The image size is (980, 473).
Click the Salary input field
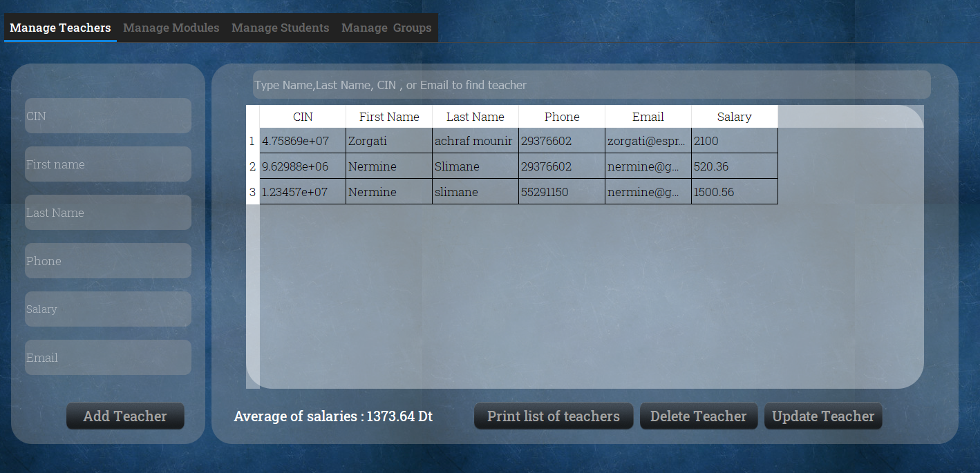pyautogui.click(x=108, y=309)
